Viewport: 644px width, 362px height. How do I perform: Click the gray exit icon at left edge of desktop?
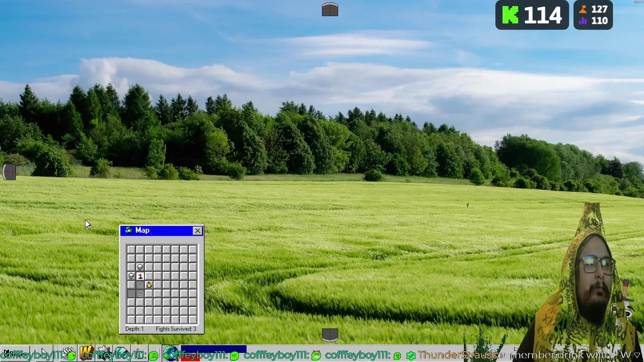tap(9, 172)
